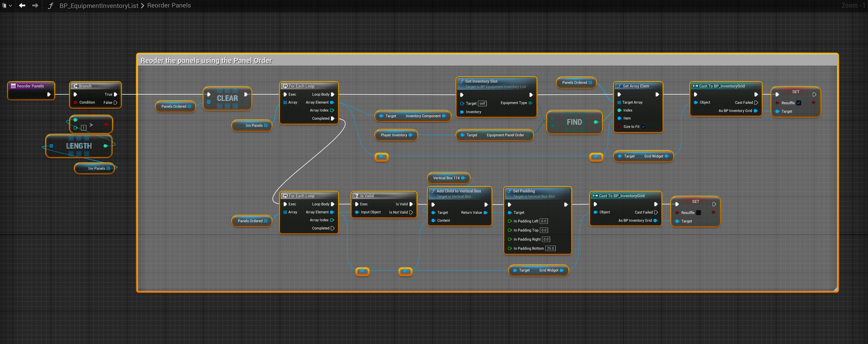Click the forward navigation arrow
Viewport: 868px width, 344px height.
click(35, 5)
